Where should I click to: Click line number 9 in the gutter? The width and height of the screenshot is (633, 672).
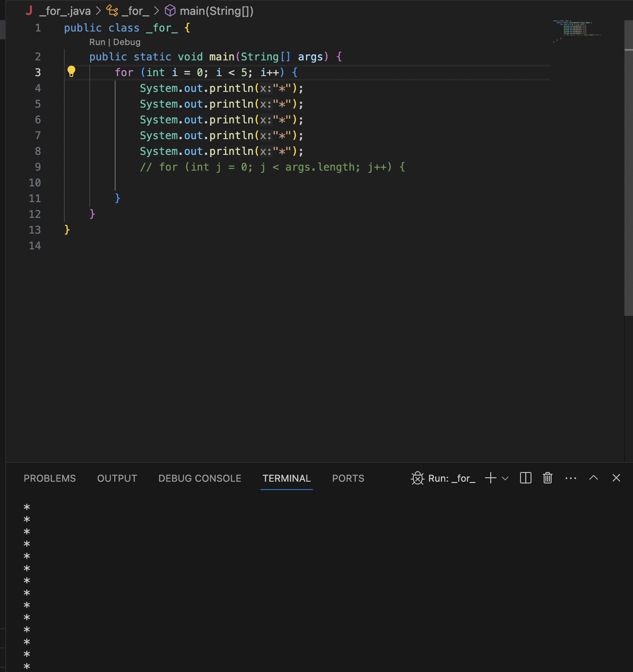(x=38, y=167)
